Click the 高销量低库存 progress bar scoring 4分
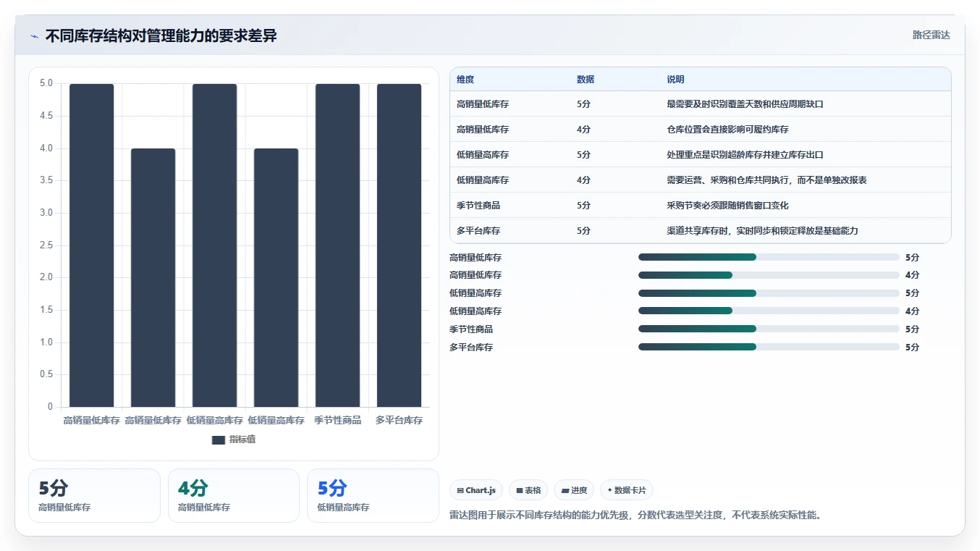The width and height of the screenshot is (980, 551). 769,275
